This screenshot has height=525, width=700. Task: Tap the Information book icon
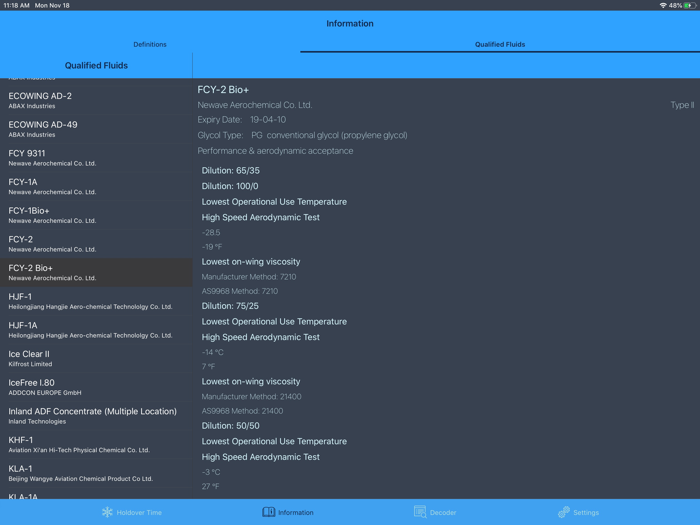269,512
